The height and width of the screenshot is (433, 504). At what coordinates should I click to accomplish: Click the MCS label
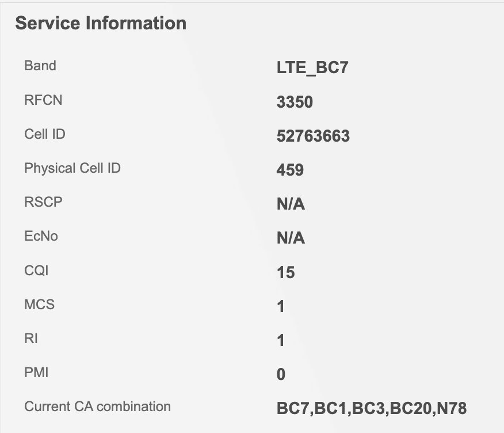click(39, 304)
